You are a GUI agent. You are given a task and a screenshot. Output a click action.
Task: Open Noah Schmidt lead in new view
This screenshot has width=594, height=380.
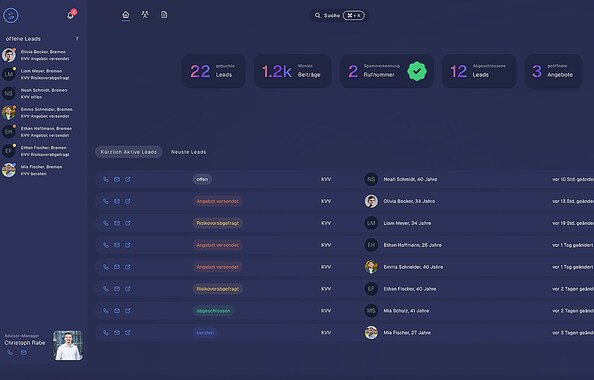pyautogui.click(x=128, y=179)
